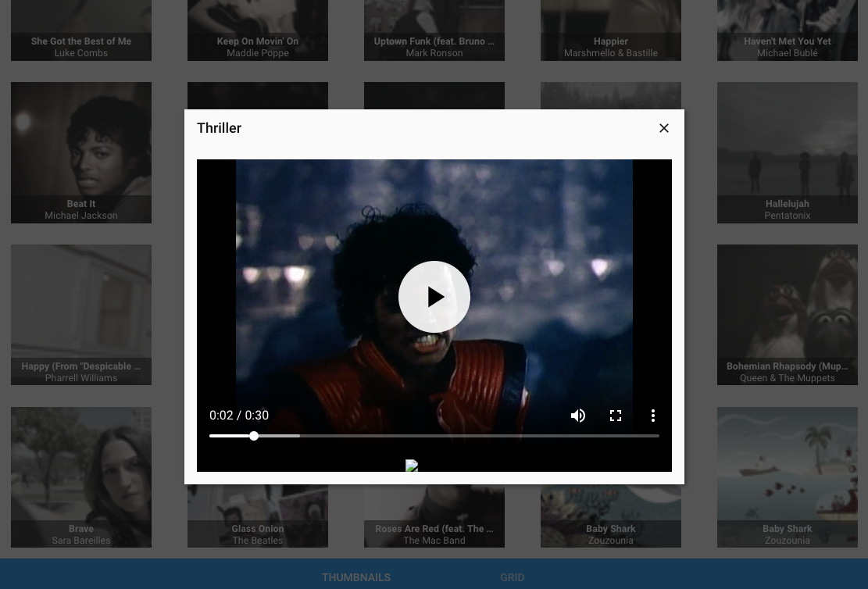Image resolution: width=868 pixels, height=589 pixels.
Task: Select Happy by Pharrell Williams
Action: click(81, 315)
